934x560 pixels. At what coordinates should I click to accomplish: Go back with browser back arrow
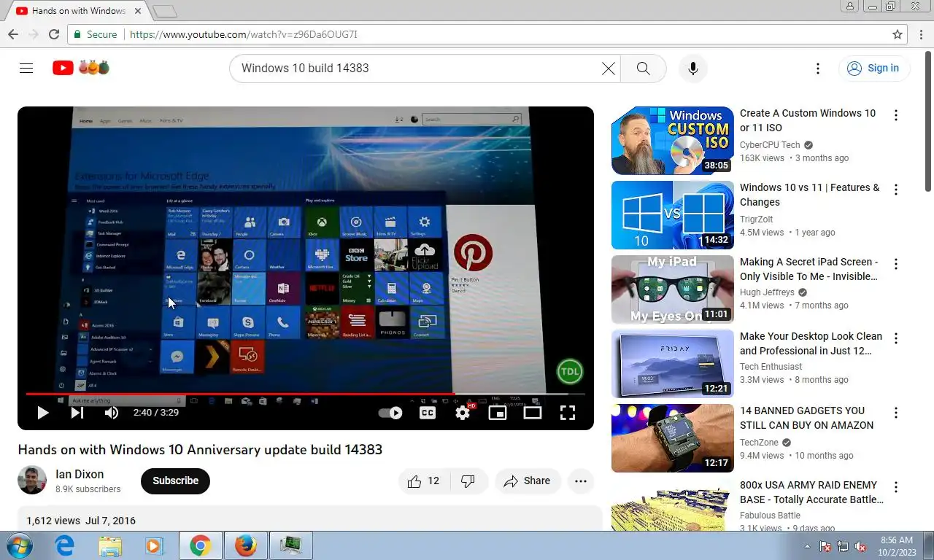13,34
